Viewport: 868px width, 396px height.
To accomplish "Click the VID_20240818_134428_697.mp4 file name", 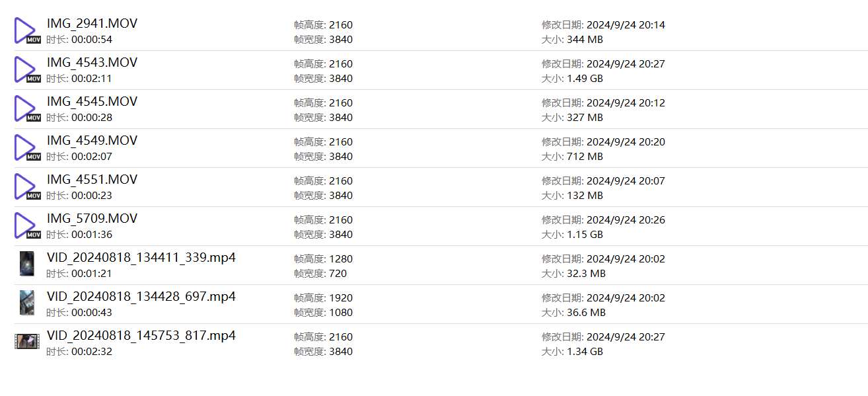I will pos(141,297).
